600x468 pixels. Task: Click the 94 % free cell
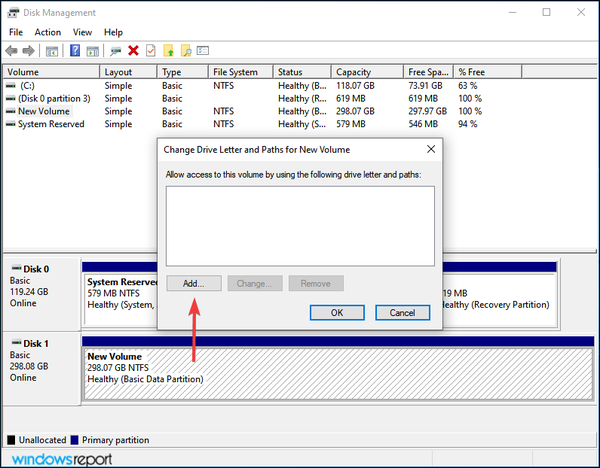(x=468, y=124)
